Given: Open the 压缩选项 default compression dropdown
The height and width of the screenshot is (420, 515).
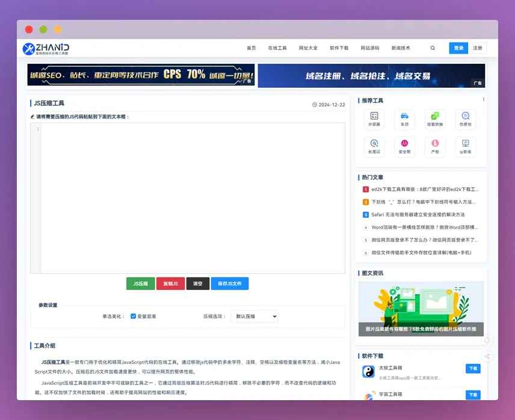Looking at the screenshot, I should point(254,316).
